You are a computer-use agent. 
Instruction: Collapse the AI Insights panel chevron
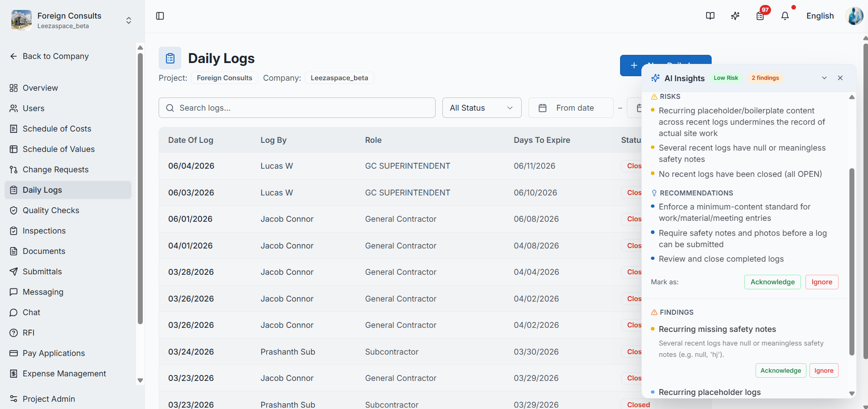pyautogui.click(x=824, y=78)
